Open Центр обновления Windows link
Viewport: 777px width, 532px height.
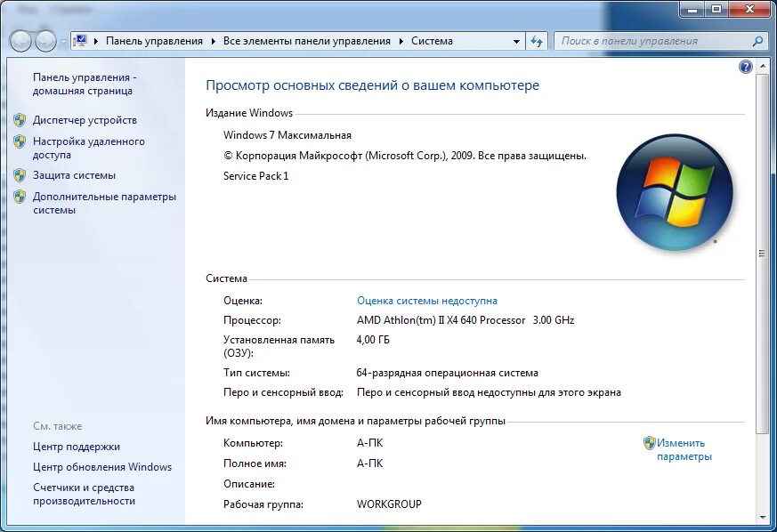(102, 467)
